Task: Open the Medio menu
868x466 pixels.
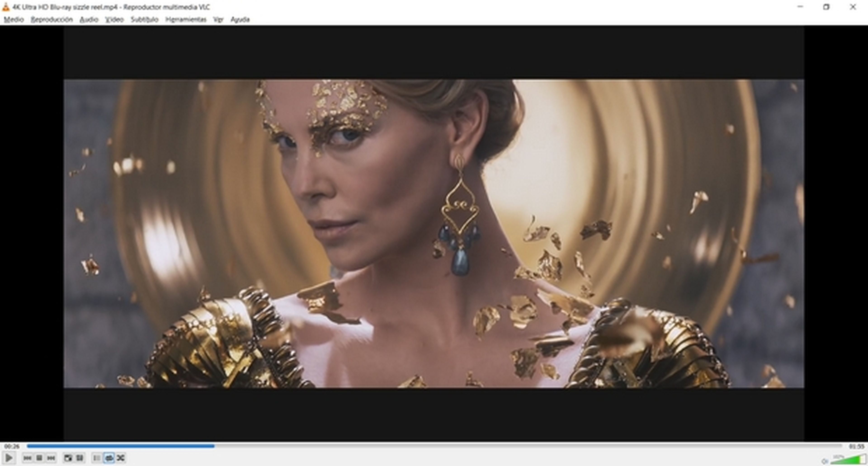Action: click(x=14, y=19)
